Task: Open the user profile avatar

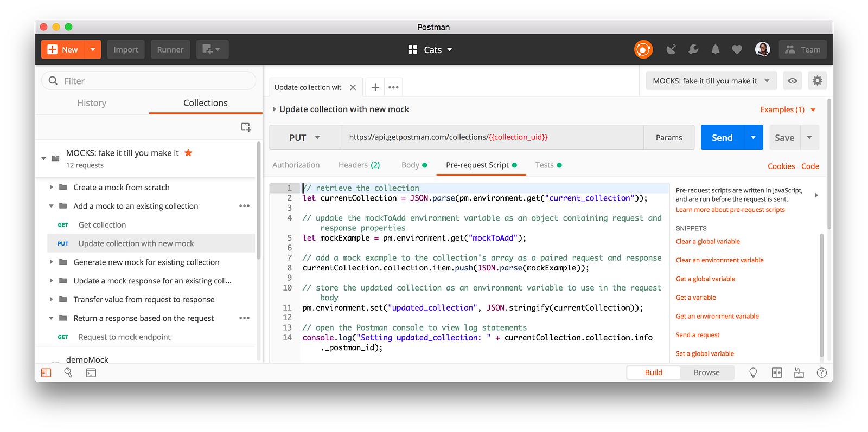Action: tap(762, 49)
